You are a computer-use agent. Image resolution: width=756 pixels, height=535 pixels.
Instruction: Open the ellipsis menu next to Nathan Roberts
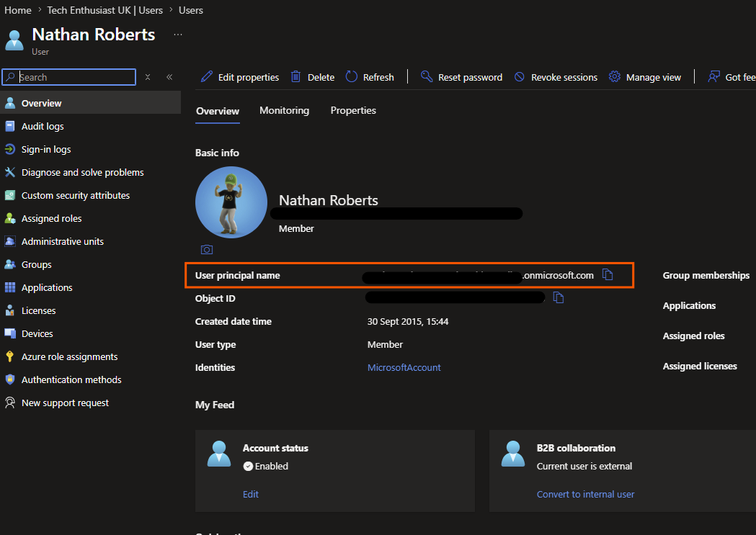(x=178, y=35)
